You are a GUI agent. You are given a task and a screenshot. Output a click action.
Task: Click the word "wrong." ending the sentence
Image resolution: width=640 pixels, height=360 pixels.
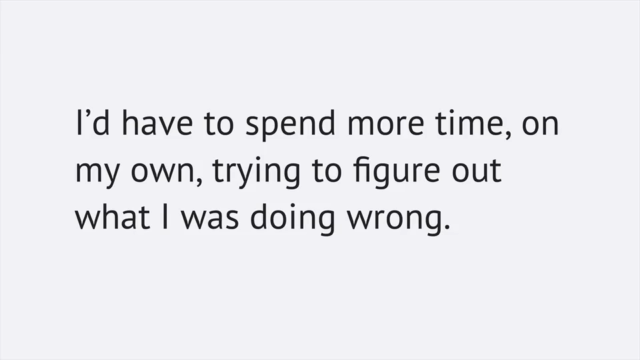399,221
